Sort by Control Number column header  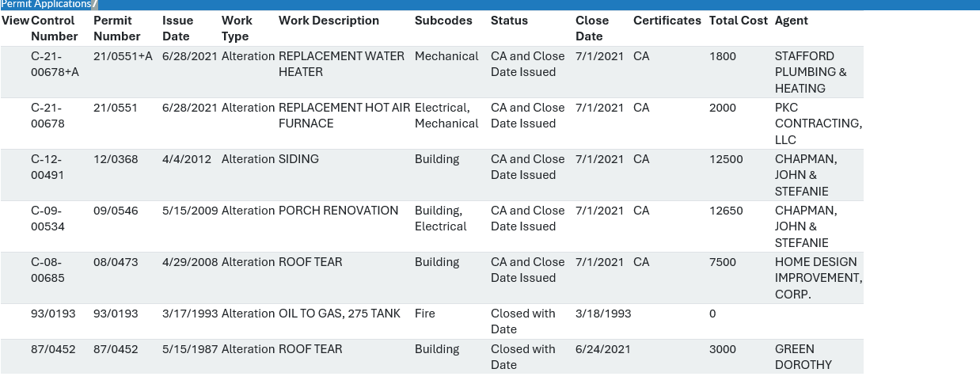tap(55, 29)
